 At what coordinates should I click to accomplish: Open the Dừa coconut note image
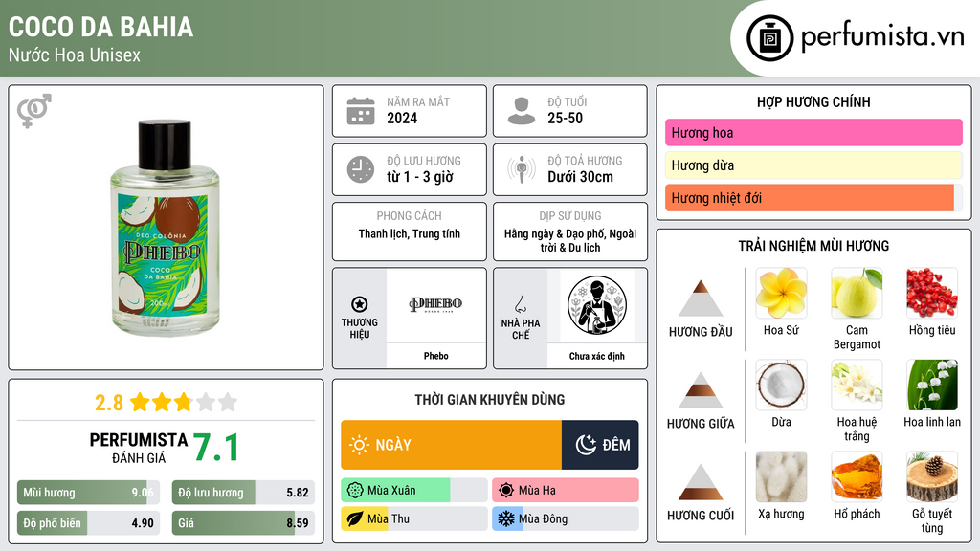tap(781, 385)
